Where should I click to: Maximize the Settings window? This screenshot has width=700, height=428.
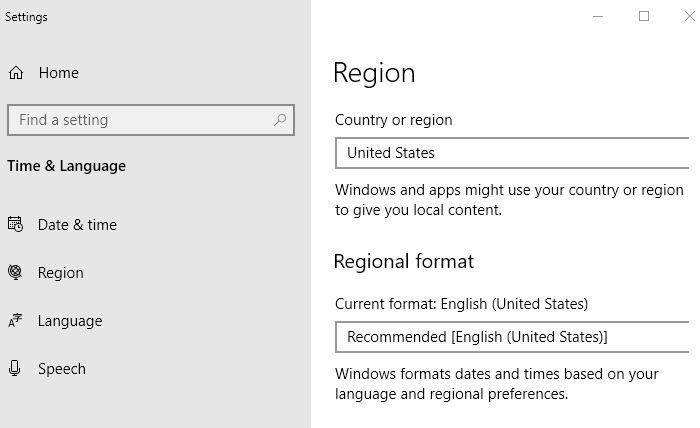(644, 16)
